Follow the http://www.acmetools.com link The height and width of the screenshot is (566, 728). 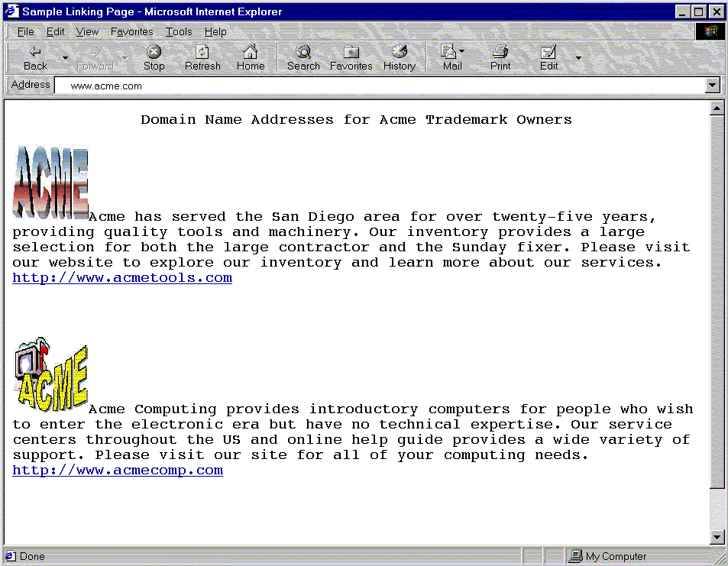coord(122,278)
